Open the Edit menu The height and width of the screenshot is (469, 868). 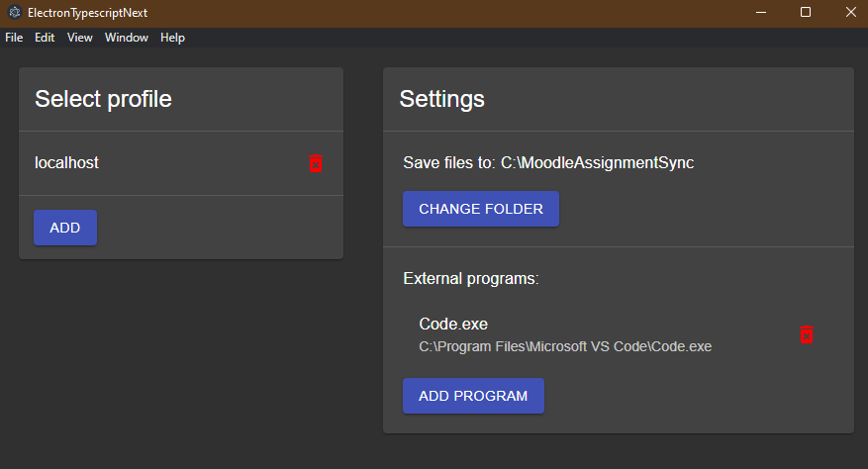pos(45,38)
